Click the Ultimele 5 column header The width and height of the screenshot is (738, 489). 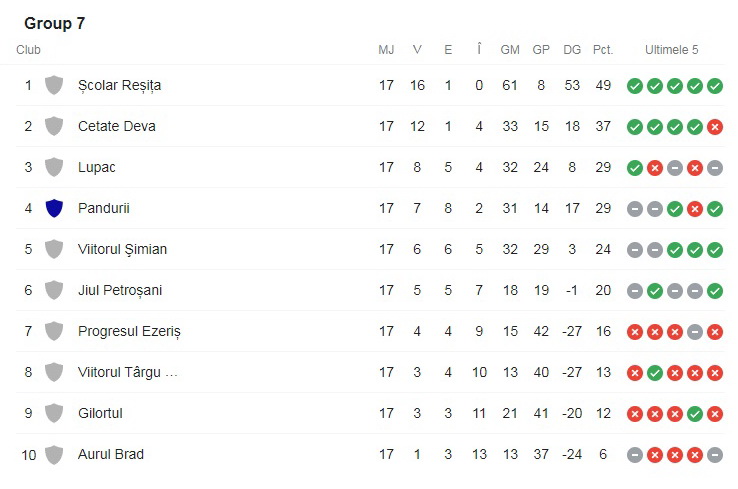671,50
